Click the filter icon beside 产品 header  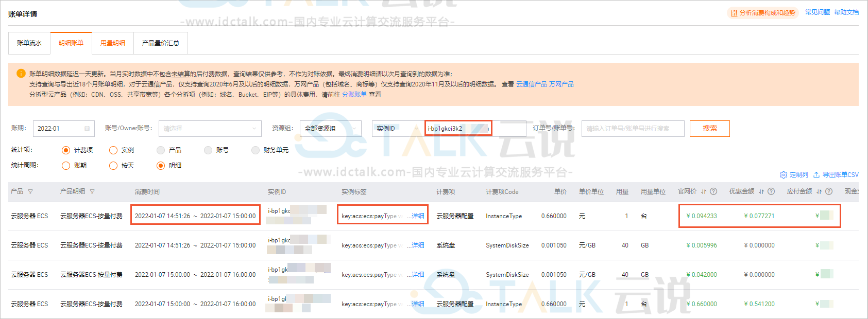click(30, 191)
